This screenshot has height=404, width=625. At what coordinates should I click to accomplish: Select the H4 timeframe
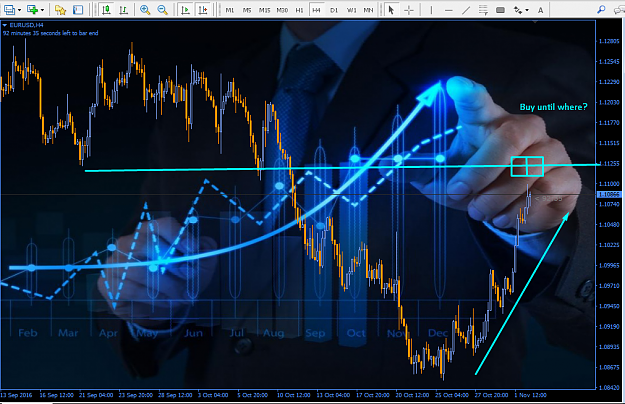pos(316,10)
